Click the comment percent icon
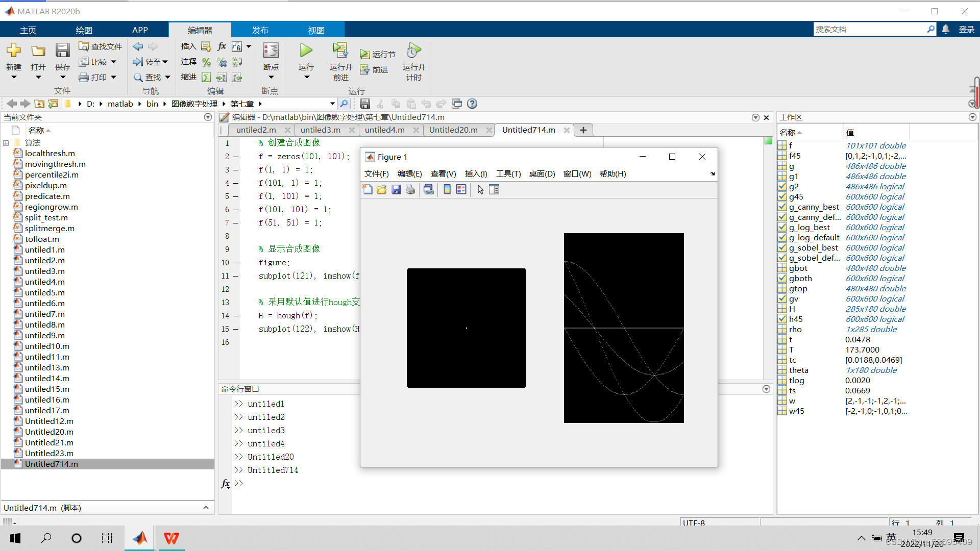This screenshot has height=551, width=980. pyautogui.click(x=206, y=62)
